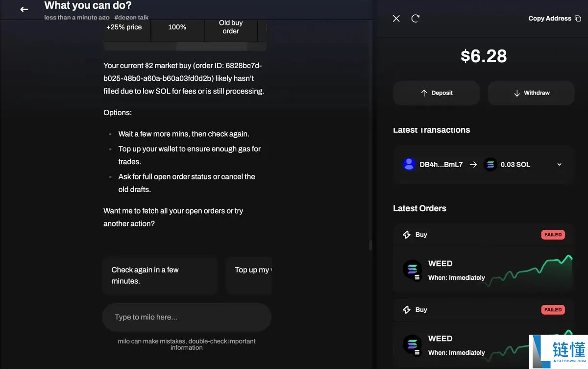Choose the 'Top up my' suggestion chip
588x369 pixels.
point(249,275)
